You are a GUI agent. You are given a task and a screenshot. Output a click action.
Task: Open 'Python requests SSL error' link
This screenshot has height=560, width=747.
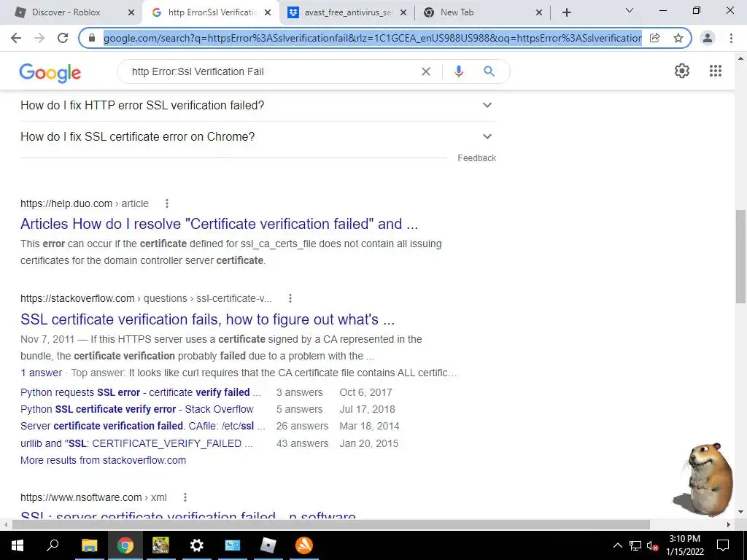point(141,393)
